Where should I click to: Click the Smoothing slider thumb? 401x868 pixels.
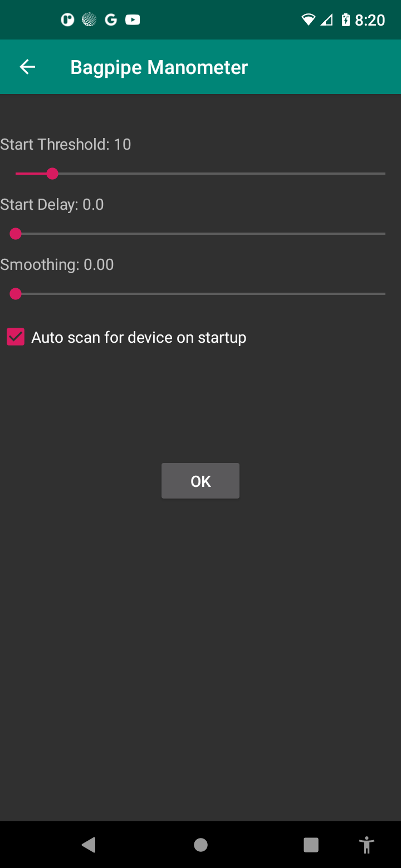point(16,294)
